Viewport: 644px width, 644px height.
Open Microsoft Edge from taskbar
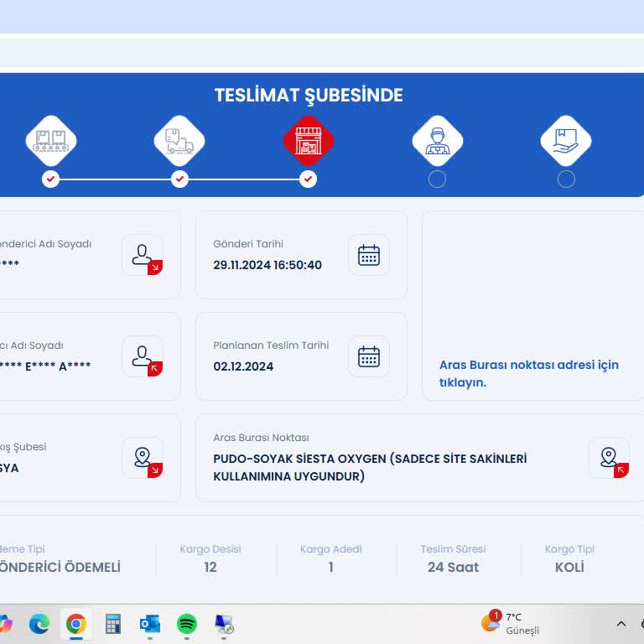coord(39,624)
